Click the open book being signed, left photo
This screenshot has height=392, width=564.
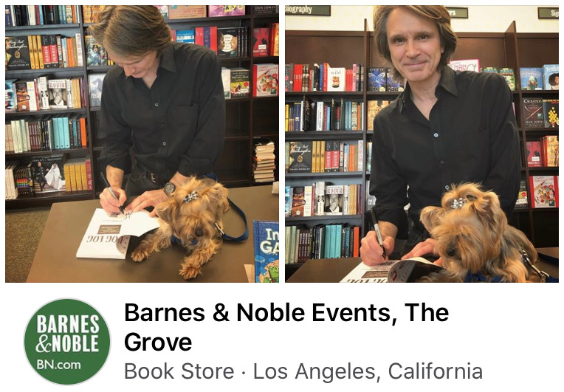click(x=117, y=233)
